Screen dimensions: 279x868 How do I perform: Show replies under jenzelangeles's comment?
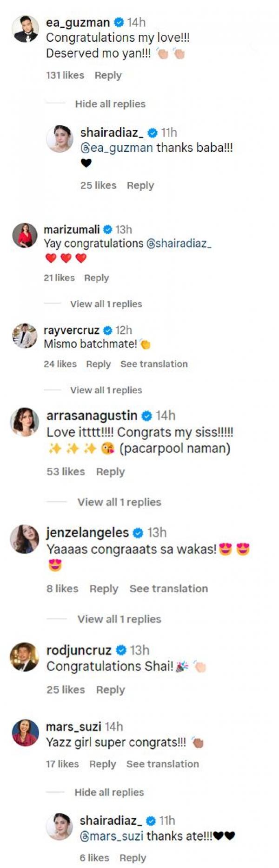(119, 619)
